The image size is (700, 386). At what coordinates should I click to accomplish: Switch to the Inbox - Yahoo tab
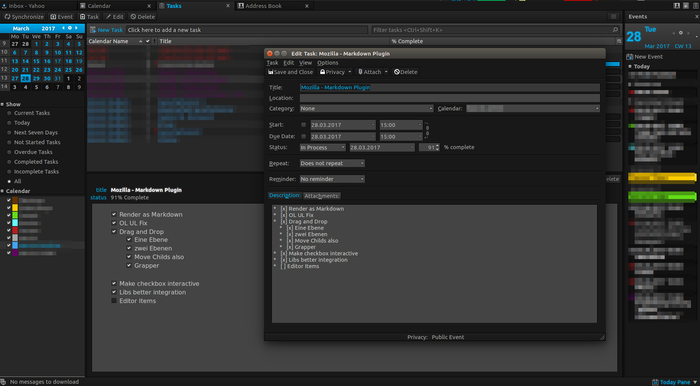pyautogui.click(x=38, y=6)
